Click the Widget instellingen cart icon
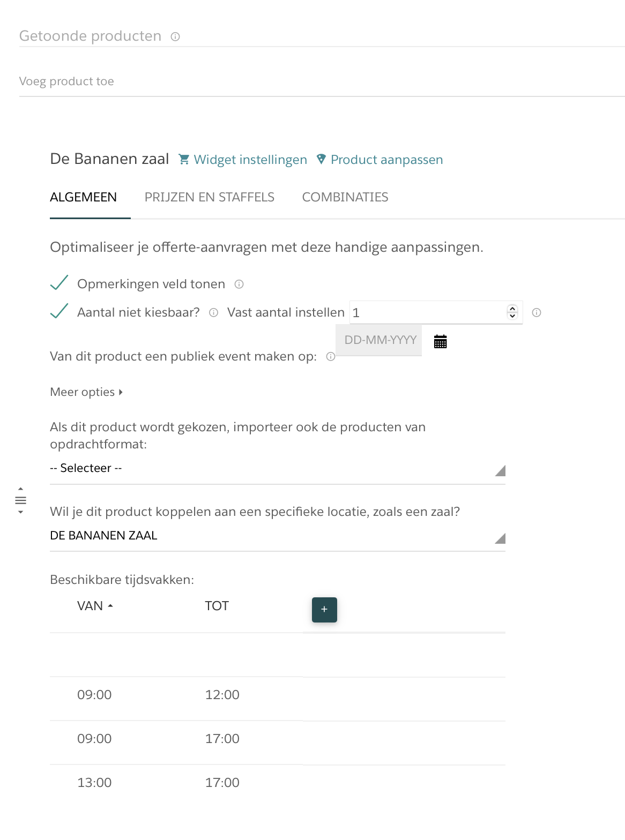625x840 pixels. (184, 159)
